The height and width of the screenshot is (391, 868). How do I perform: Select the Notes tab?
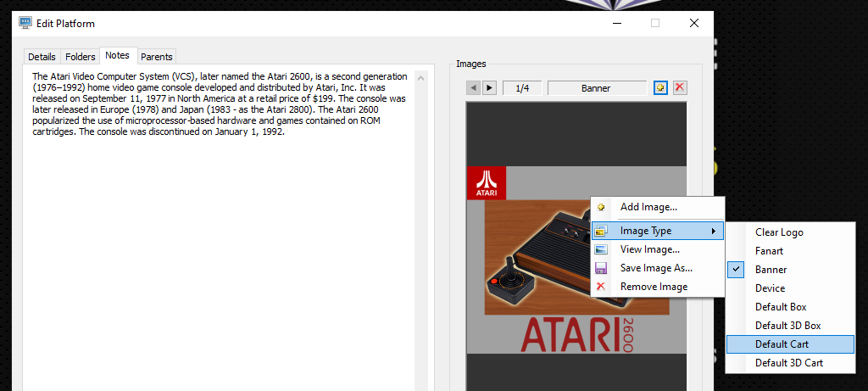pyautogui.click(x=117, y=55)
